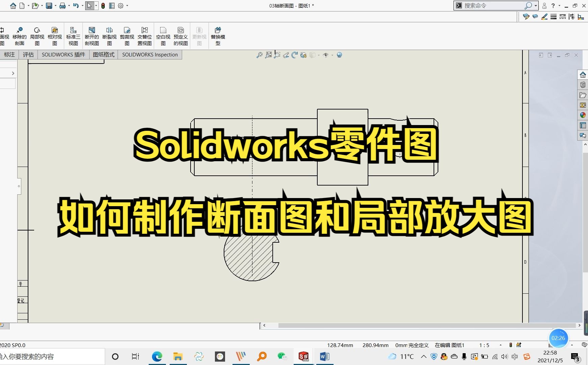Click the Line Thickness icon
Image resolution: width=588 pixels, height=365 pixels.
click(554, 17)
